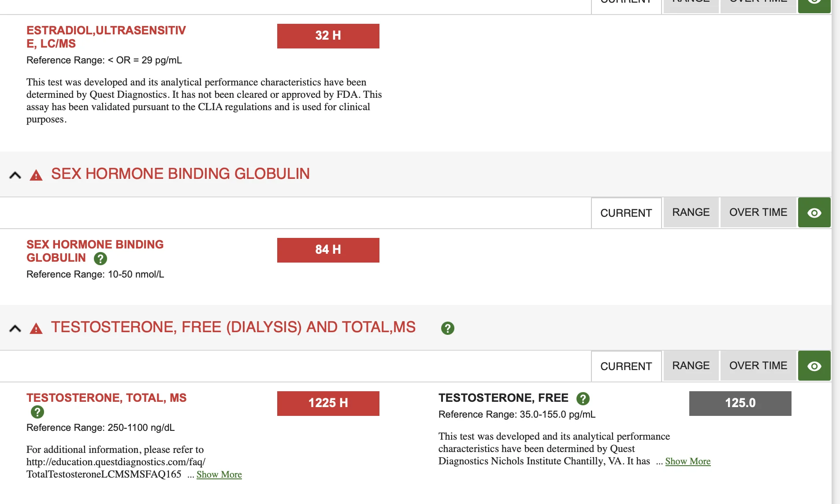The image size is (840, 504).
Task: Open help icon next to Testosterone panel heading
Action: tap(447, 328)
